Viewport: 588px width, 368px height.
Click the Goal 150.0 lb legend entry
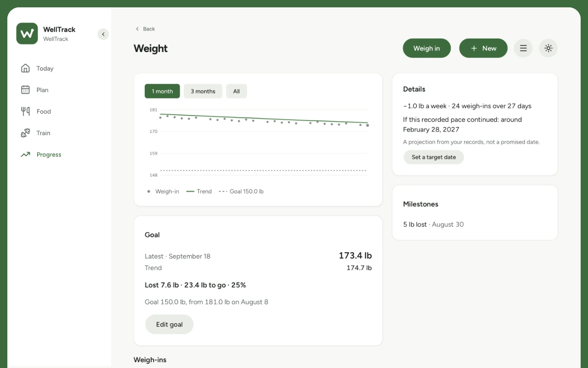(241, 191)
